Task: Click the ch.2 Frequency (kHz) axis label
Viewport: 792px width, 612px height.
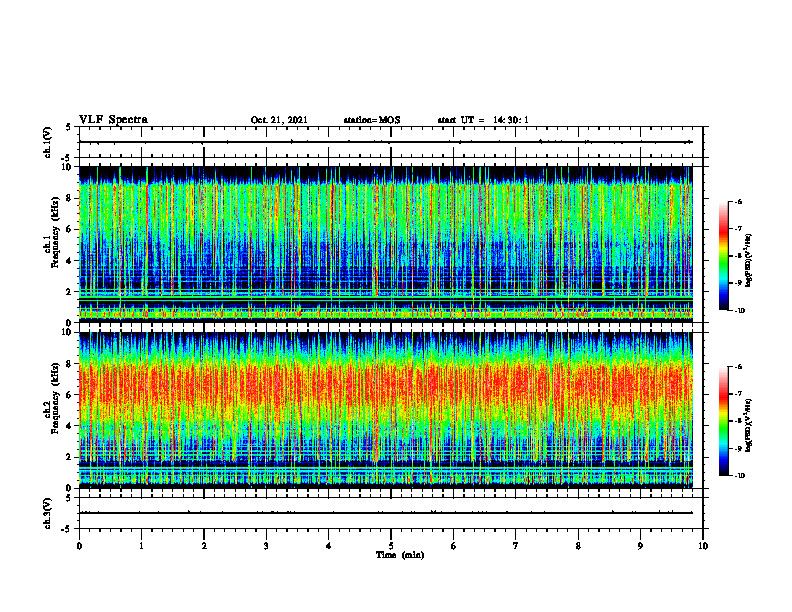Action: (x=51, y=398)
